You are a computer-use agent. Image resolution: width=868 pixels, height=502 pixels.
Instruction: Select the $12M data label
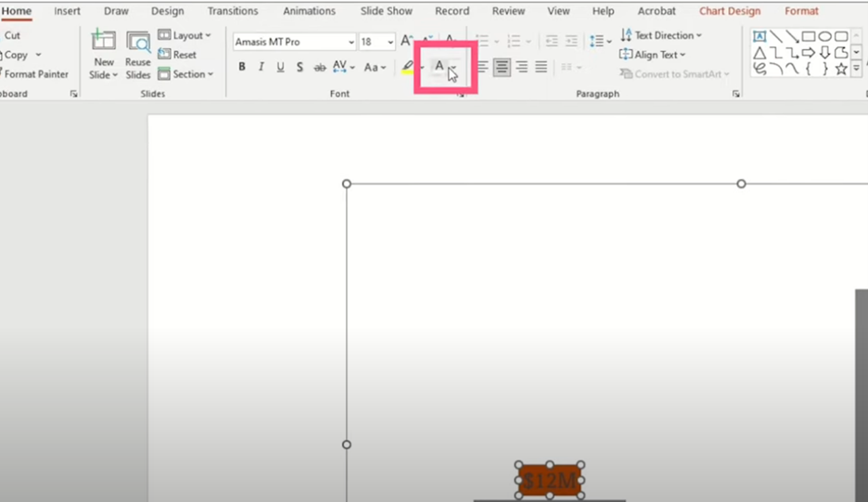(x=549, y=481)
